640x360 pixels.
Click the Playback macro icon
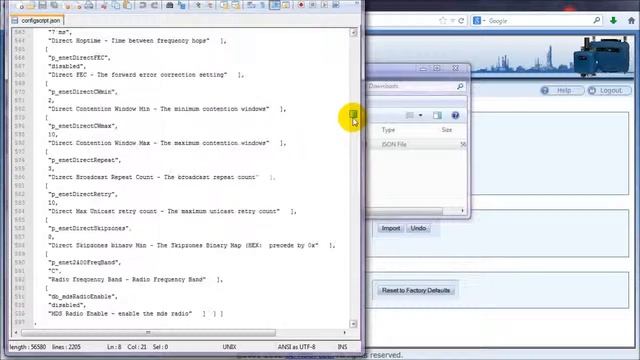[x=324, y=5]
